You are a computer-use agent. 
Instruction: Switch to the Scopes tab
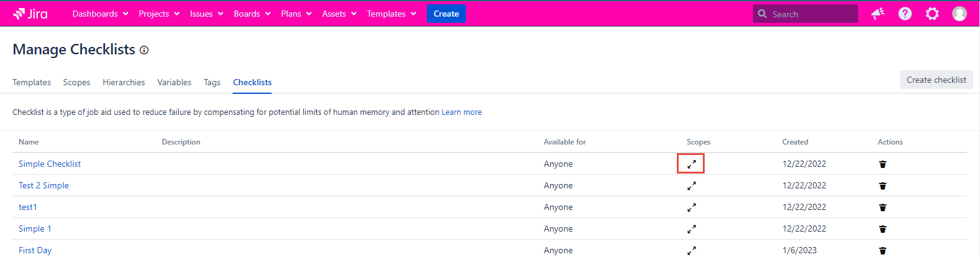point(77,82)
